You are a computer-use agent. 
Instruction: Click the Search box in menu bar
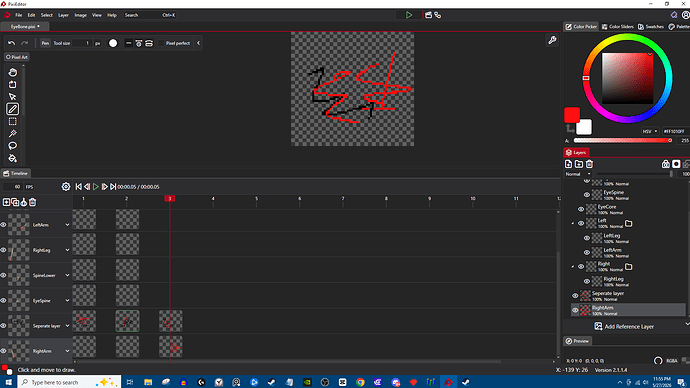pyautogui.click(x=150, y=15)
